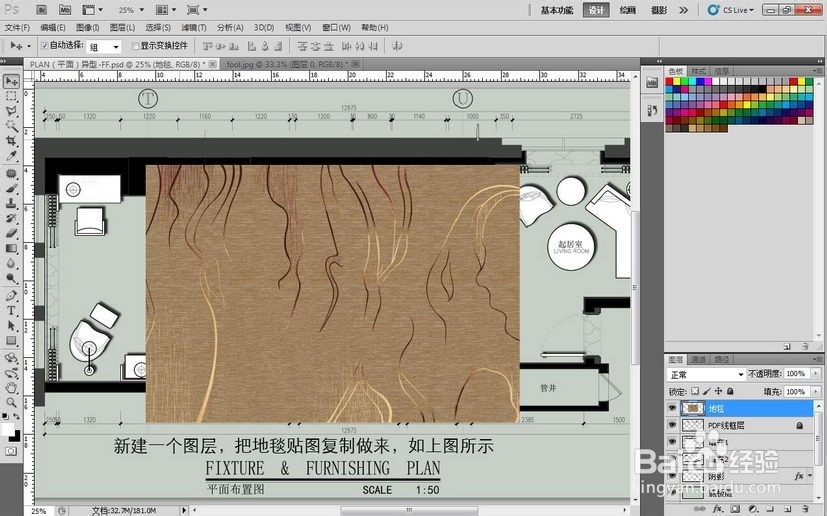Open the auto-select 组 dropdown
Image resolution: width=827 pixels, height=516 pixels.
[x=104, y=47]
